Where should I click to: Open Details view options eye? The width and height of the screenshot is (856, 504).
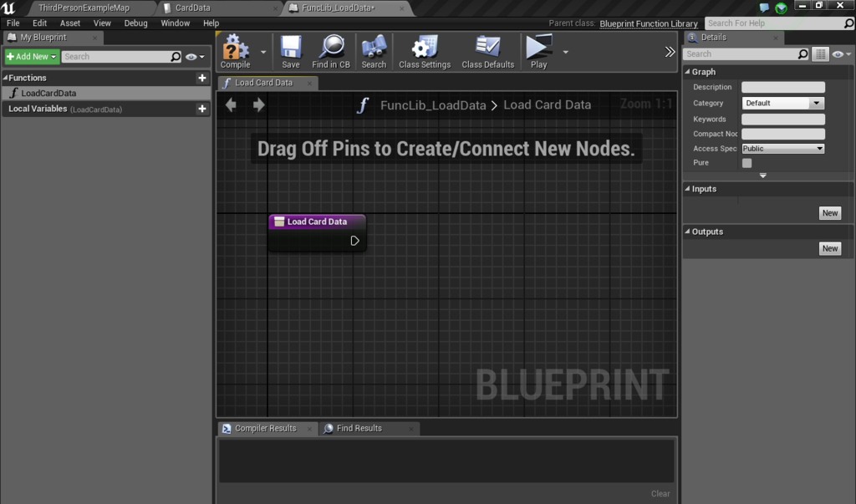pyautogui.click(x=841, y=54)
